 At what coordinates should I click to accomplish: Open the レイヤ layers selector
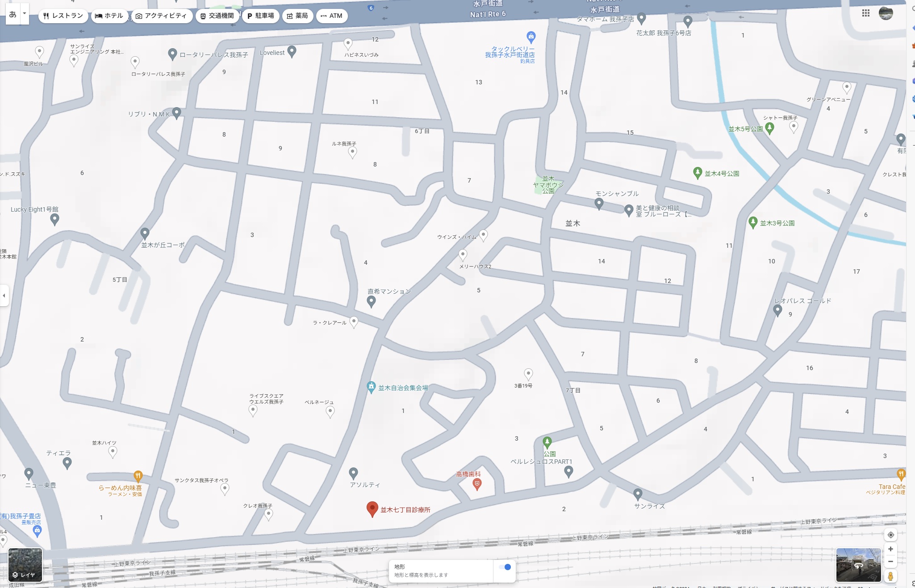point(25,565)
